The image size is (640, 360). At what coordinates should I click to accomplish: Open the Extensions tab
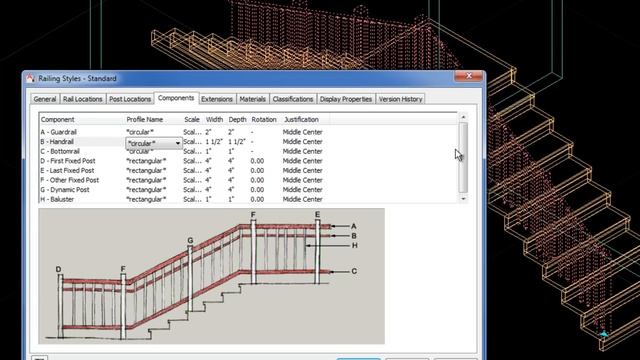point(217,99)
